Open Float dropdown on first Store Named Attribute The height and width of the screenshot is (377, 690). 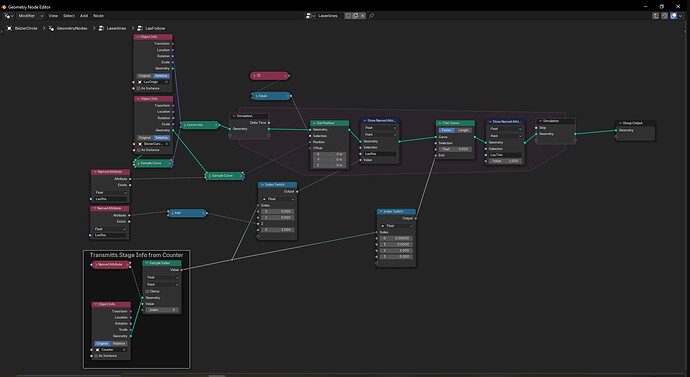380,128
